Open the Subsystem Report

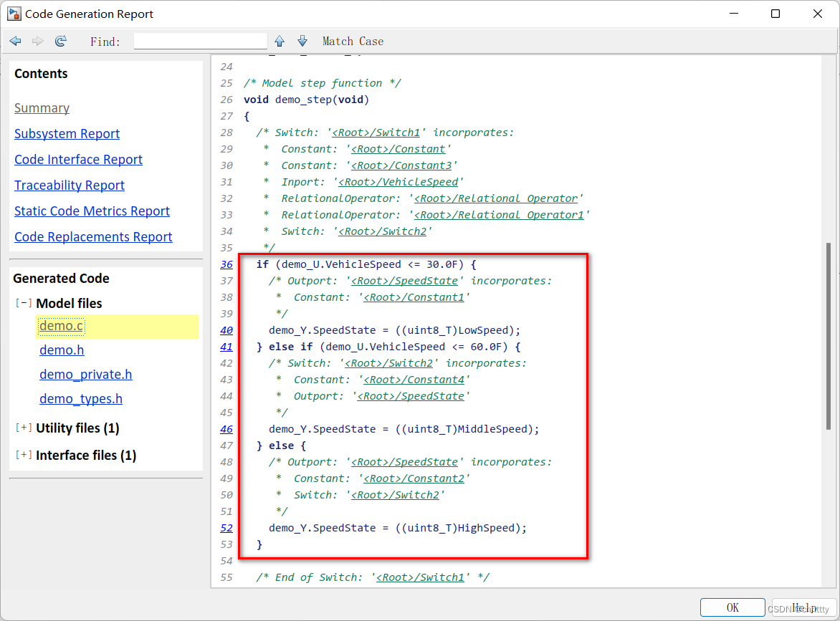[67, 134]
